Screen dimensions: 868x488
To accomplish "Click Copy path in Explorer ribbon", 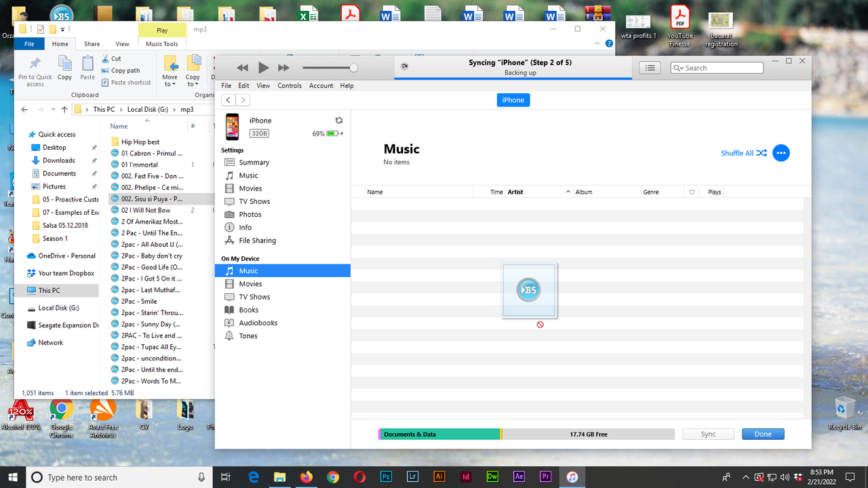I will point(121,70).
